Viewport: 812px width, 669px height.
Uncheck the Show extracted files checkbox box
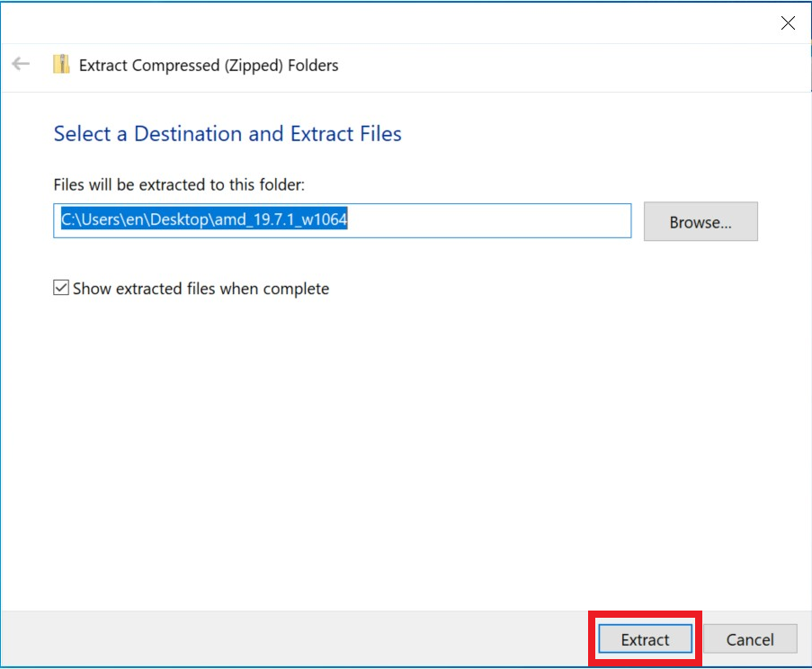[x=61, y=289]
